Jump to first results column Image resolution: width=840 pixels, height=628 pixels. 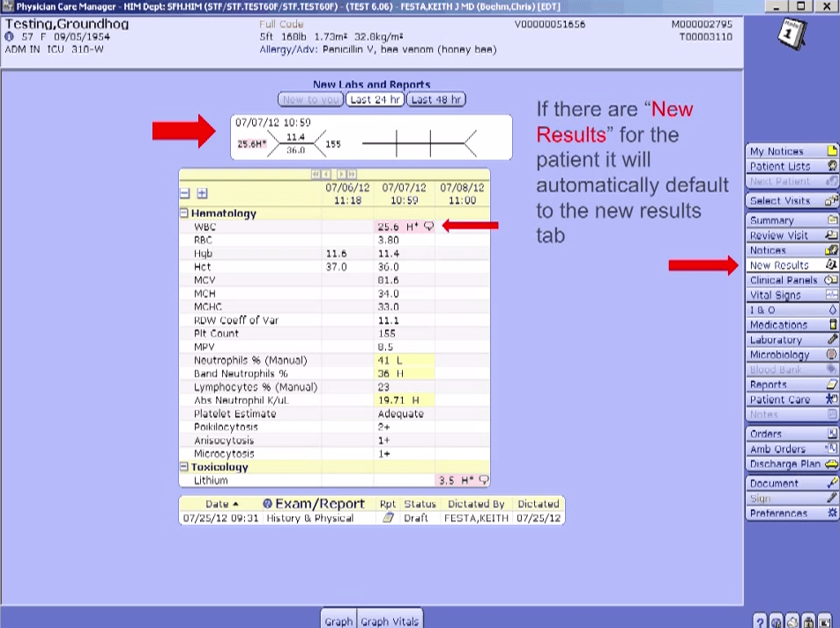[316, 175]
